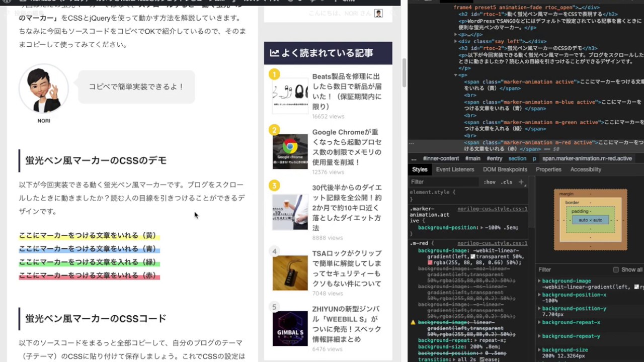This screenshot has height=362, width=644.
Task: Select #inner-content in the breadcrumb
Action: click(x=441, y=158)
